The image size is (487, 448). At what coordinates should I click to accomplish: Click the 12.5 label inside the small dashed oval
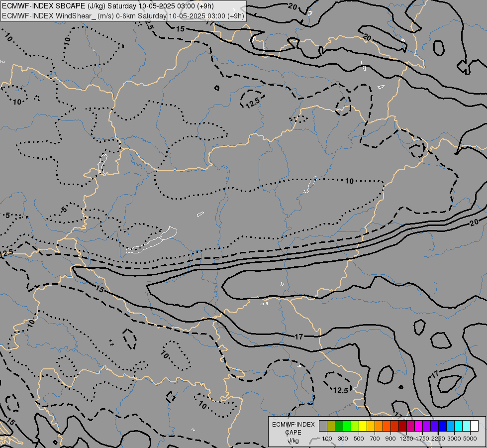253,103
